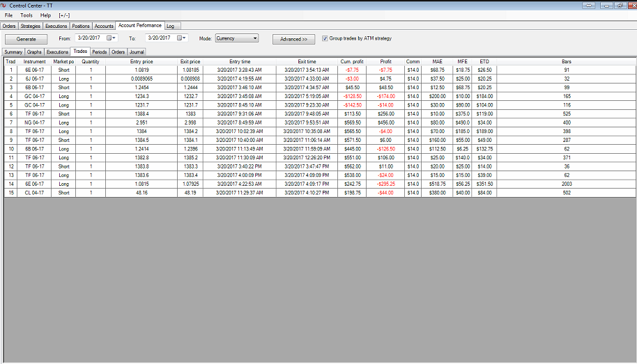
Task: Switch to the Orders main tab
Action: pos(9,26)
